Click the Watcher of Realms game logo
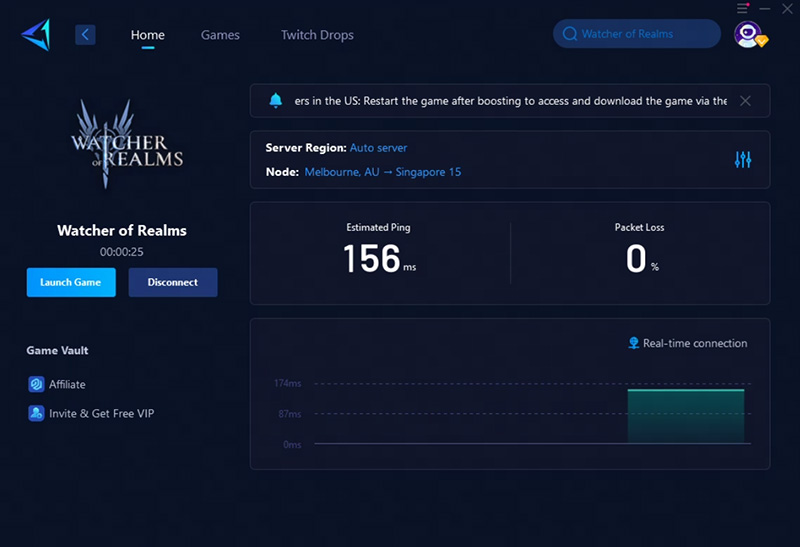 click(x=127, y=143)
